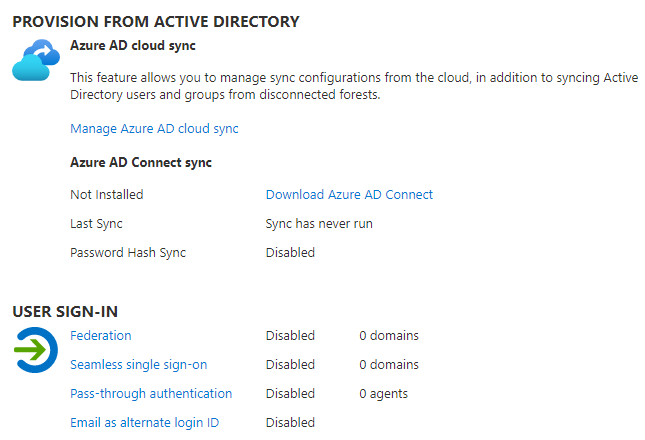Click the 'Password Hash Sync' label
Viewport: 645px width, 440px height.
click(x=128, y=252)
